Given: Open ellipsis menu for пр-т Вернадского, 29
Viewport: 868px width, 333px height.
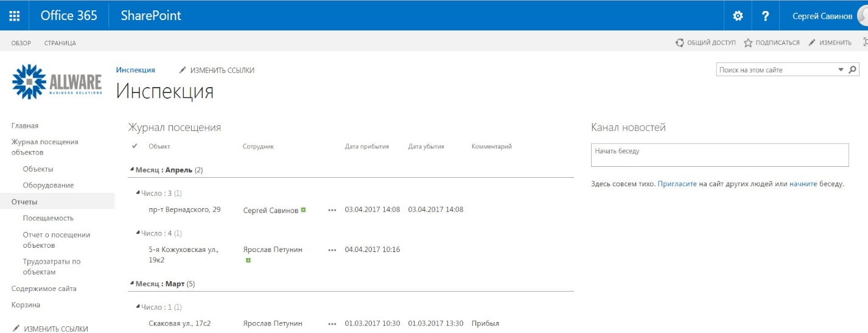Looking at the screenshot, I should [332, 210].
